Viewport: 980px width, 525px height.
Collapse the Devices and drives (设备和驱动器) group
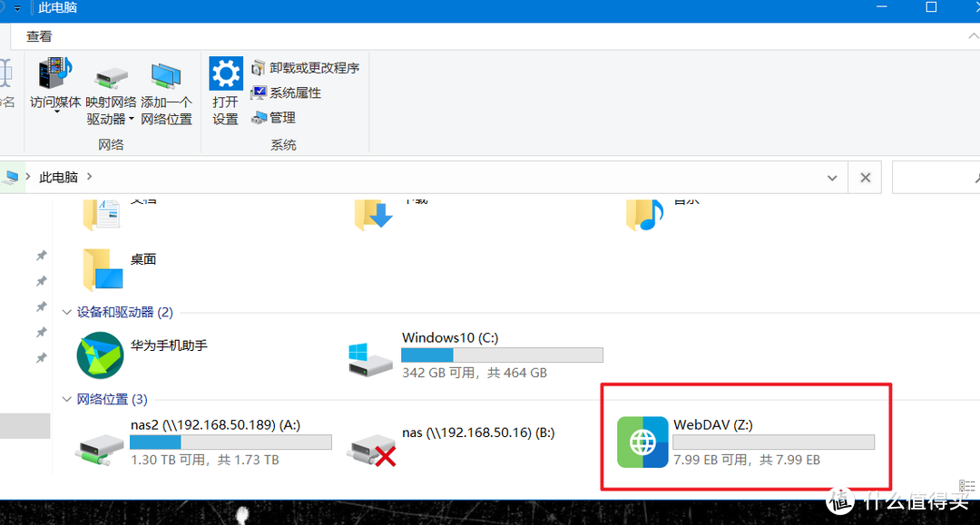tap(67, 312)
